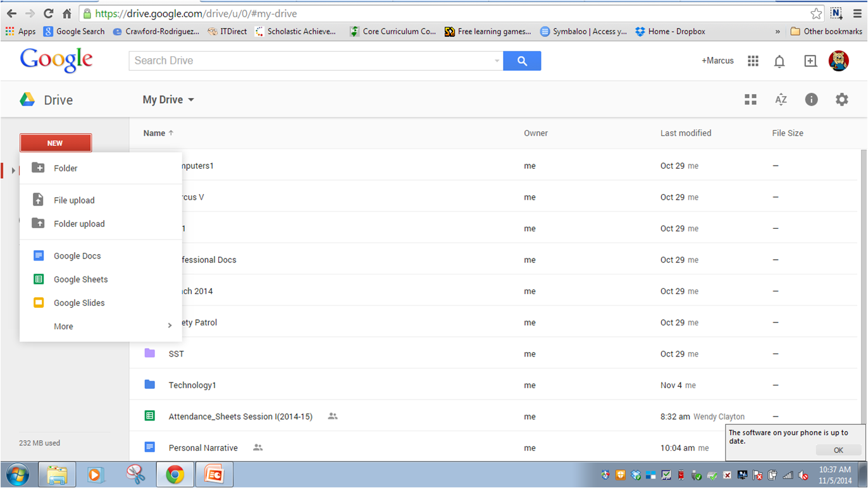
Task: Open the Snipping Tool on the taskbar
Action: coord(135,474)
